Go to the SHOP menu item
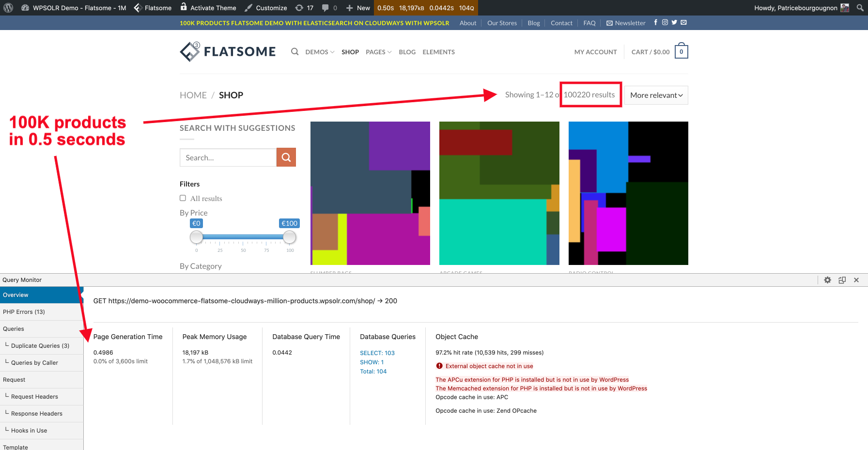The image size is (868, 450). coord(350,52)
